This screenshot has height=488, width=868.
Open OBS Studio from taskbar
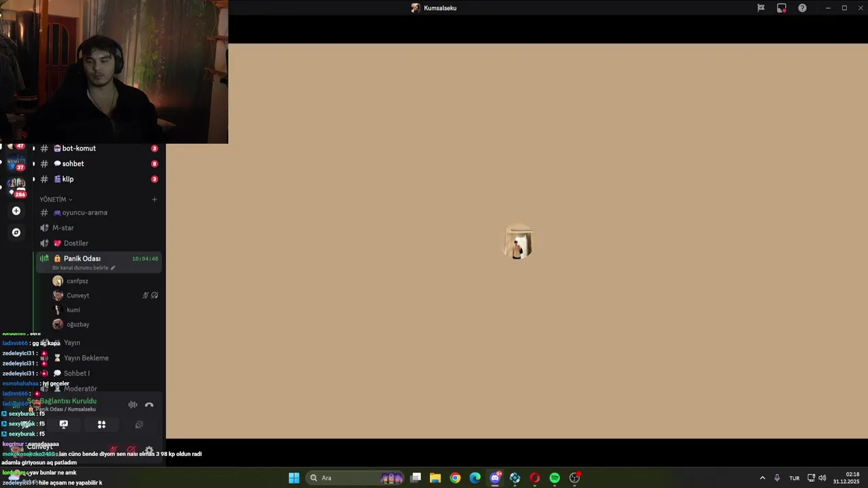575,478
